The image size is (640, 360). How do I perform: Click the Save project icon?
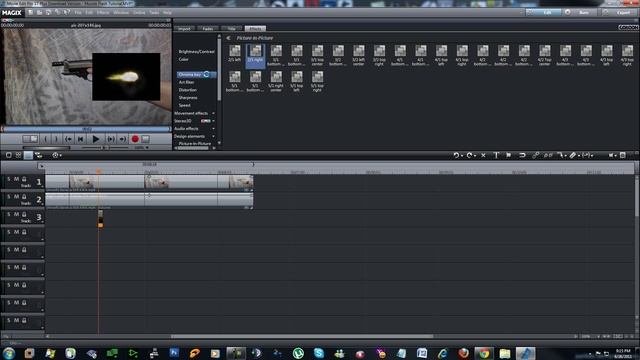(48, 12)
